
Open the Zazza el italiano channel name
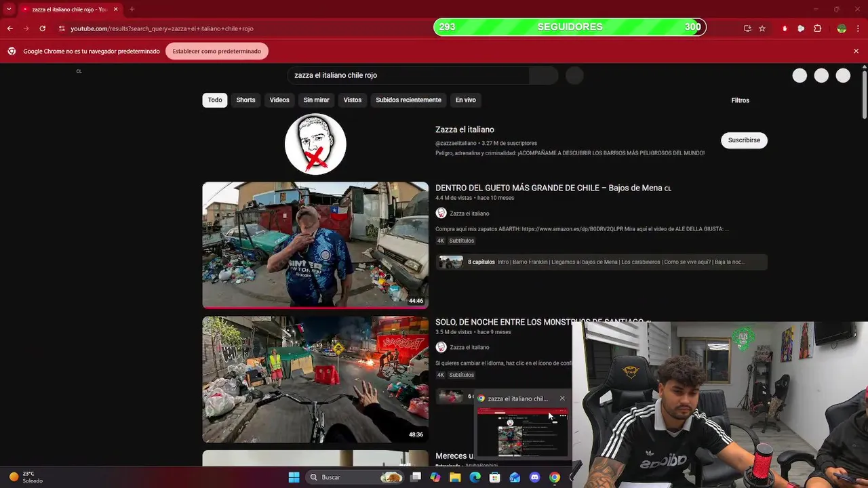pos(465,129)
